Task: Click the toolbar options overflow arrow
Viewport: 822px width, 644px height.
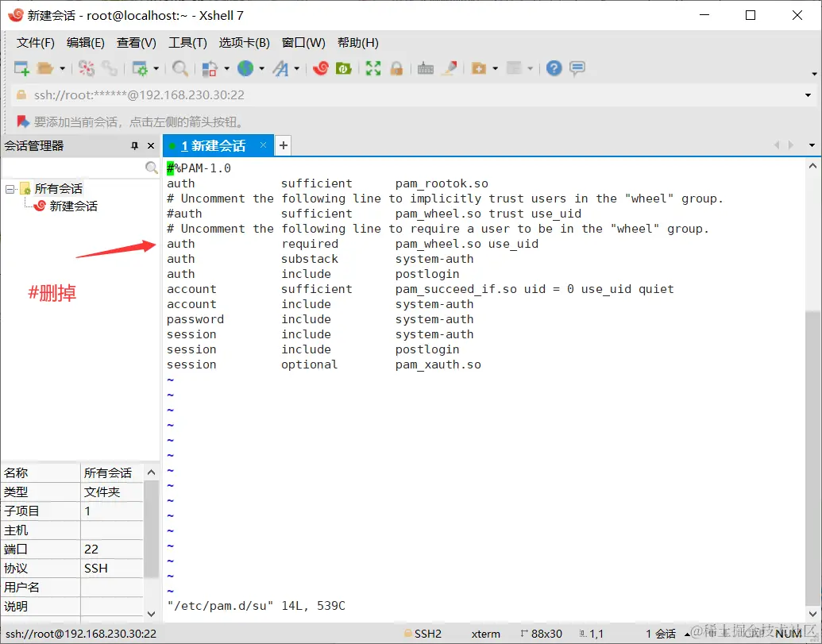Action: click(x=814, y=74)
